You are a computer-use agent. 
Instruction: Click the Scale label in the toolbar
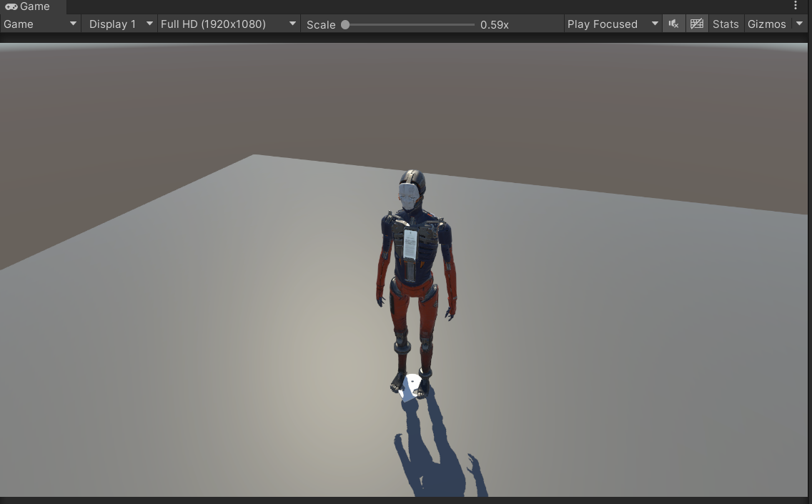[x=320, y=24]
